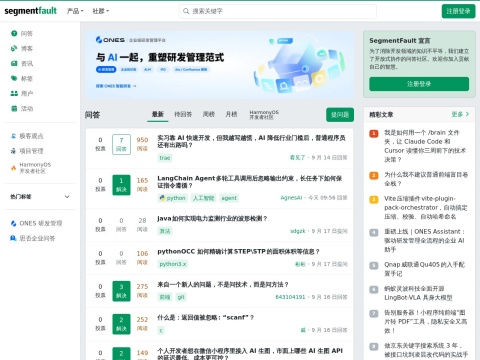The image size is (480, 360).
Task: Focus the keyword search field
Action: [278, 11]
